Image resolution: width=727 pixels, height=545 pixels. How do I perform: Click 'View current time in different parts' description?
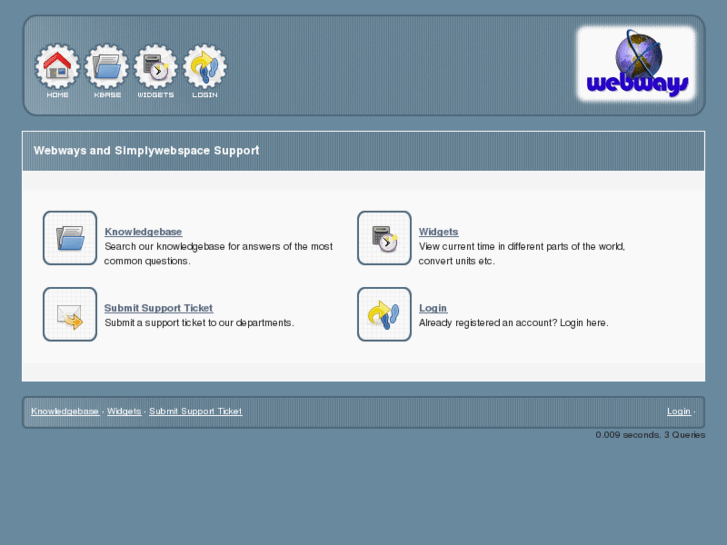[x=522, y=253]
